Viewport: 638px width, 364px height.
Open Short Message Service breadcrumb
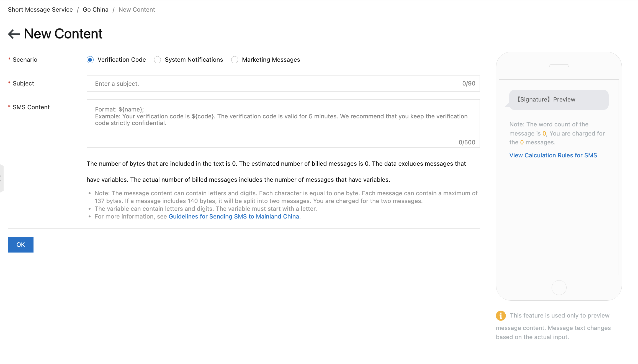(x=40, y=10)
